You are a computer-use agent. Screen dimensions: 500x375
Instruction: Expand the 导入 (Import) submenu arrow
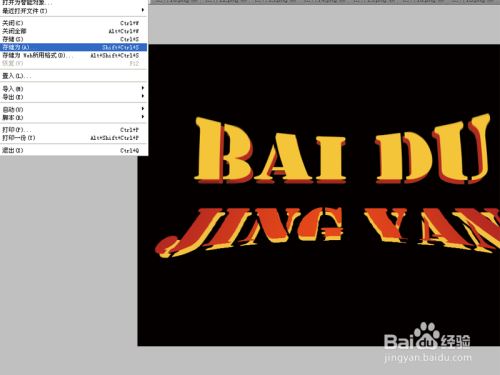click(143, 88)
